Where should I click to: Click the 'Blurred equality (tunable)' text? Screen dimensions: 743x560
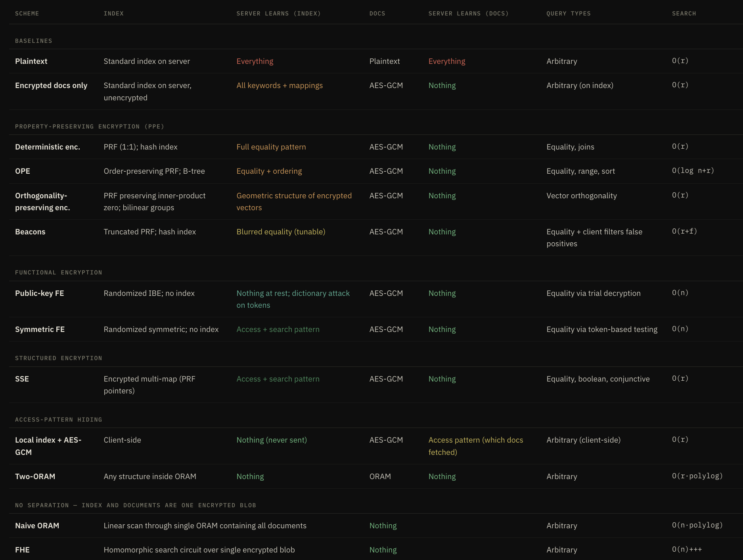(280, 232)
